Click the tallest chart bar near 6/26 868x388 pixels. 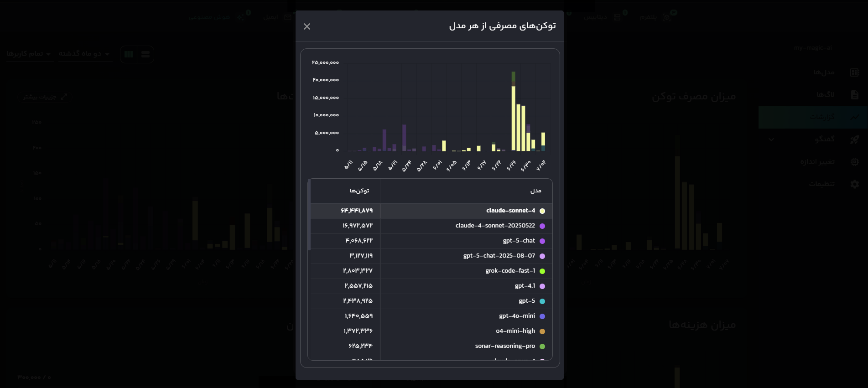pyautogui.click(x=513, y=111)
